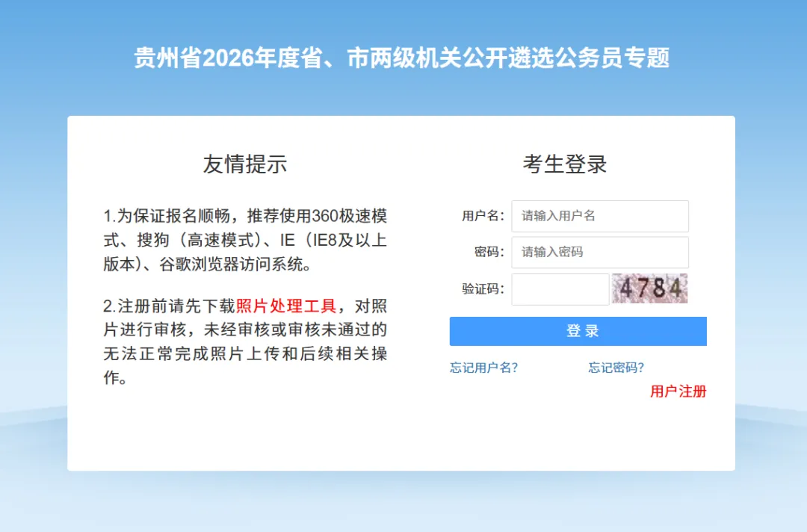Focus the 密码 password field
The image size is (807, 532).
(599, 252)
